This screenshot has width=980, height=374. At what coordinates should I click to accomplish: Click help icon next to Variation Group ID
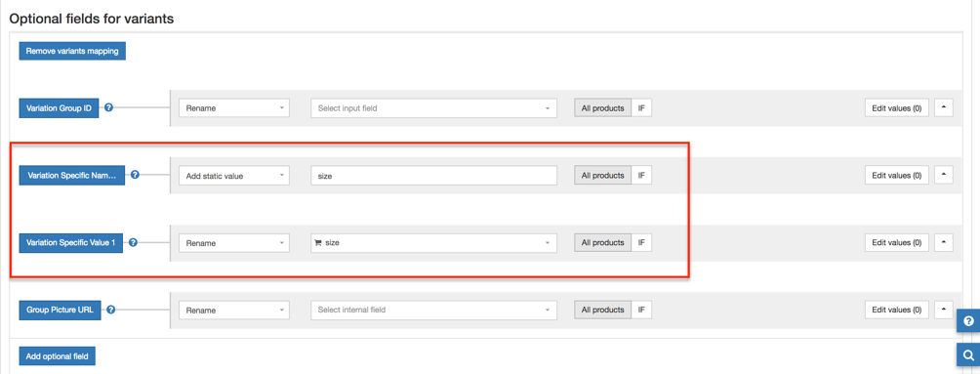[x=108, y=107]
